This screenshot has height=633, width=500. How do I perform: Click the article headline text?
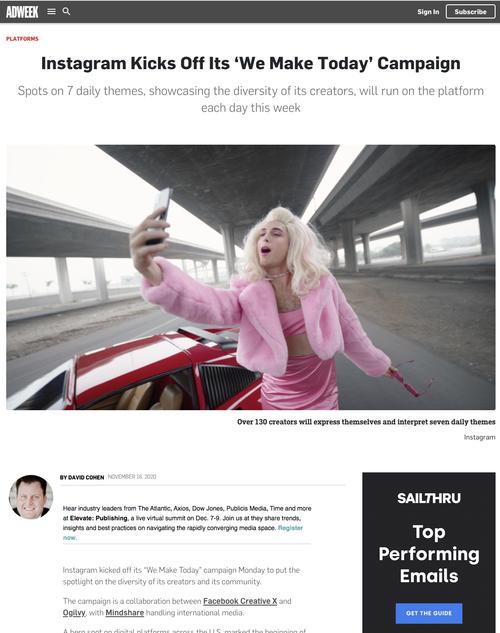[x=251, y=63]
